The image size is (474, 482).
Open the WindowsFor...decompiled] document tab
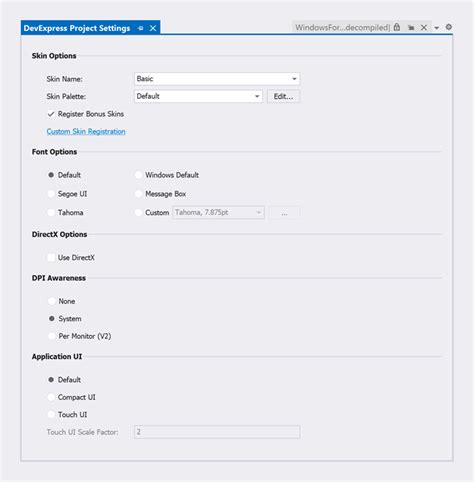(x=342, y=27)
